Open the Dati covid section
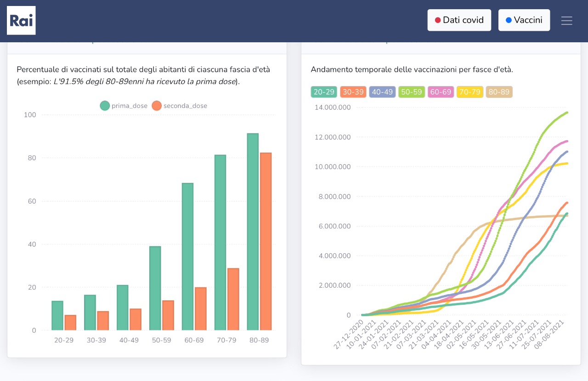Image resolution: width=588 pixels, height=381 pixels. pos(459,20)
